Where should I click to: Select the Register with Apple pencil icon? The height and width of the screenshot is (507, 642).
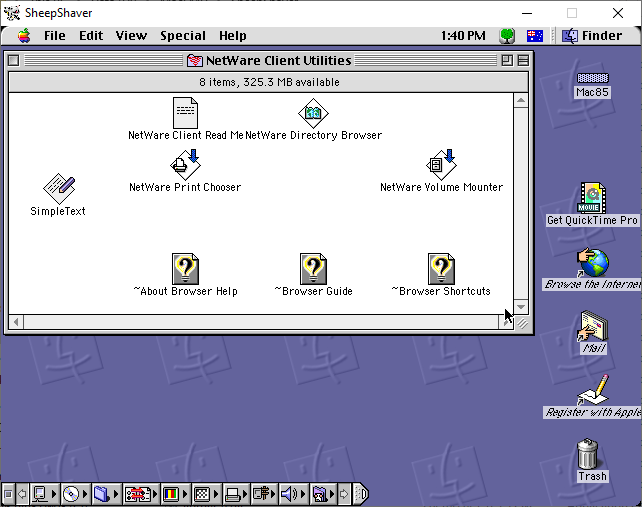click(592, 390)
